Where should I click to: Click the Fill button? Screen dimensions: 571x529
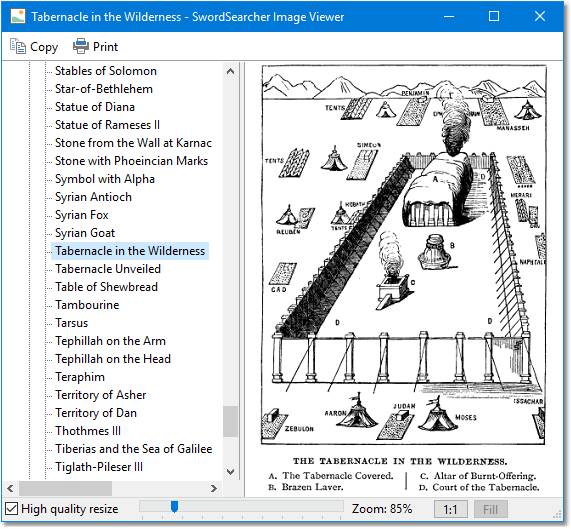pyautogui.click(x=491, y=509)
